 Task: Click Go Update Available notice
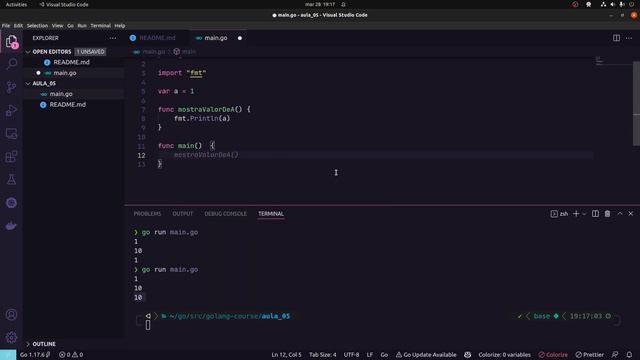click(426, 355)
